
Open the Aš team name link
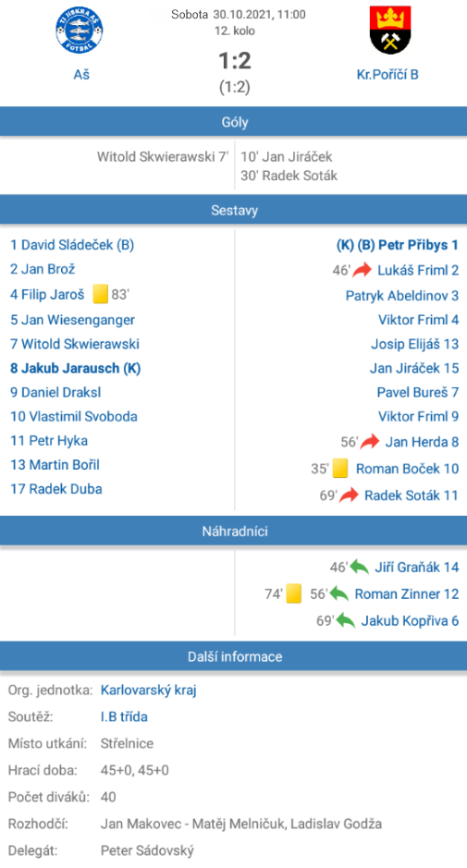pyautogui.click(x=81, y=74)
